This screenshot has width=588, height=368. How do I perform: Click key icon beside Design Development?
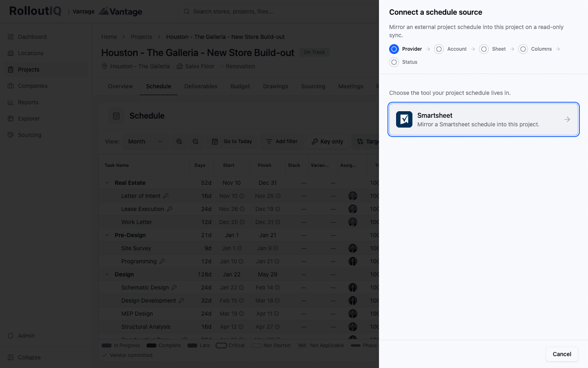(181, 301)
